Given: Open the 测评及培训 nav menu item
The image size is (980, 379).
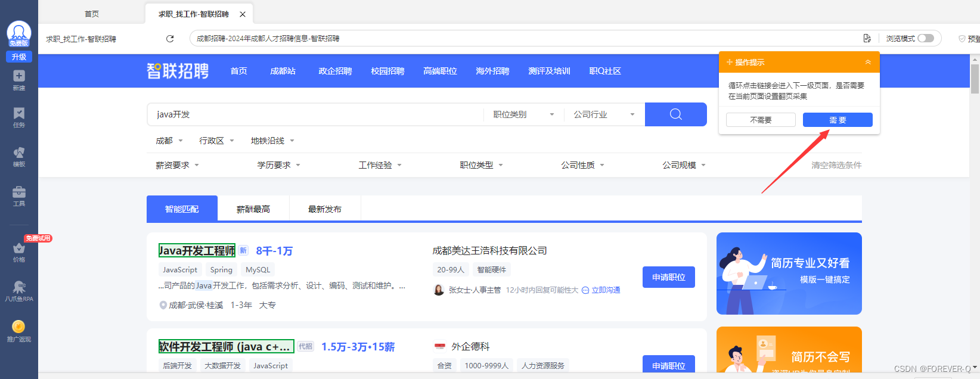Looking at the screenshot, I should coord(549,71).
